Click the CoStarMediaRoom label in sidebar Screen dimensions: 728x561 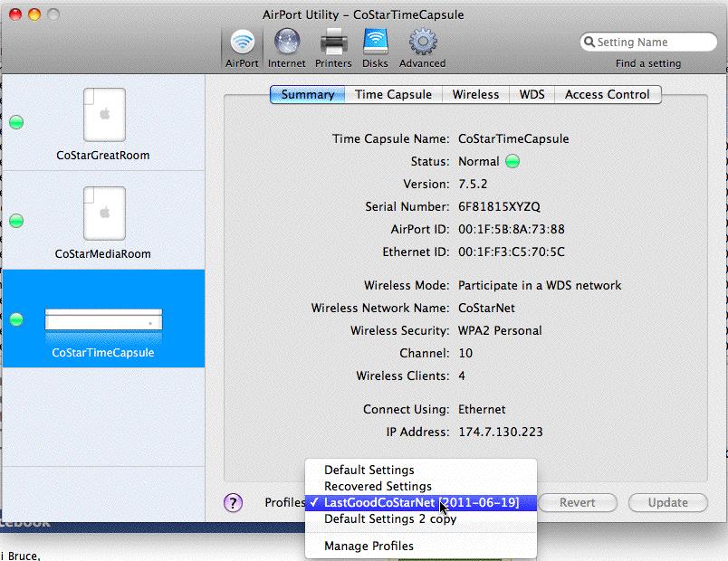click(103, 254)
